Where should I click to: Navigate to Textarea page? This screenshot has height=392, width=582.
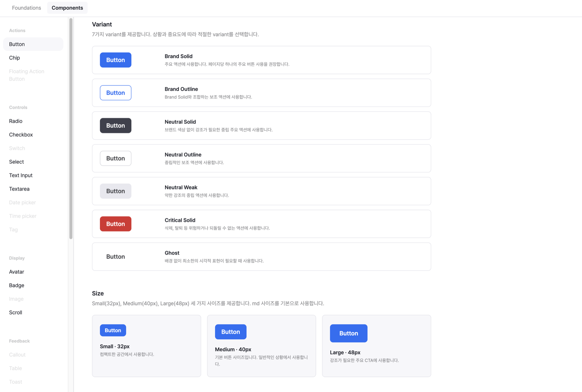33,189
